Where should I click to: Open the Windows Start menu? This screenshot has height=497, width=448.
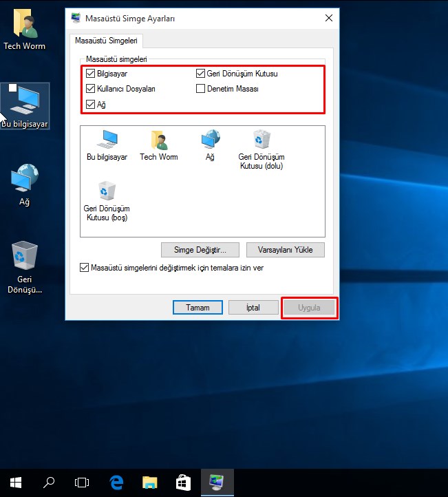15,483
